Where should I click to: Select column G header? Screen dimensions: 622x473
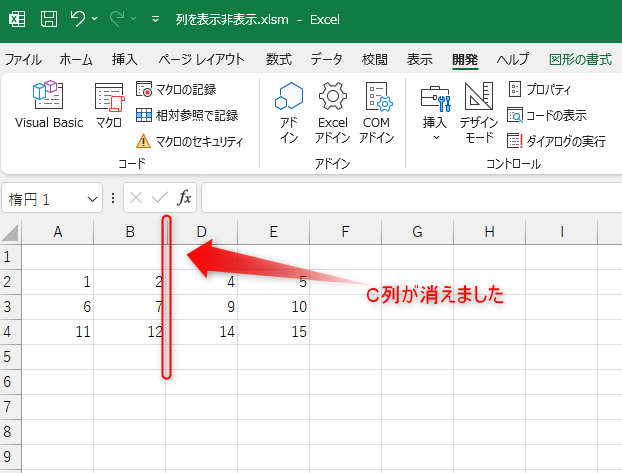coord(417,232)
